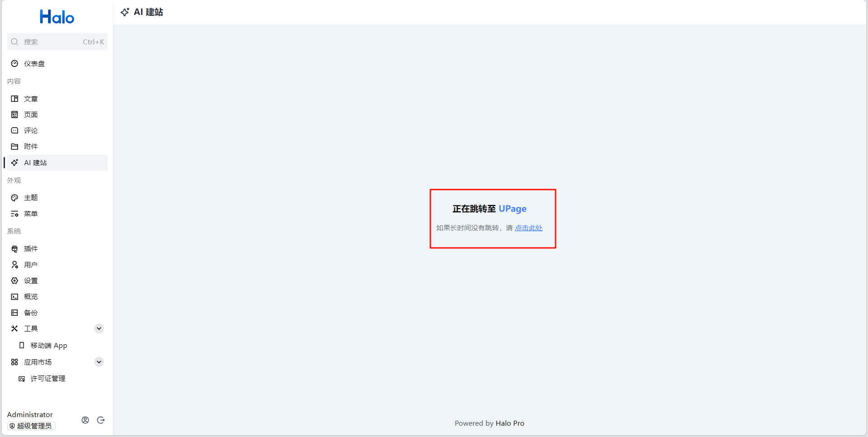Collapse the 工具 group chevron
This screenshot has width=868, height=437.
click(x=99, y=328)
